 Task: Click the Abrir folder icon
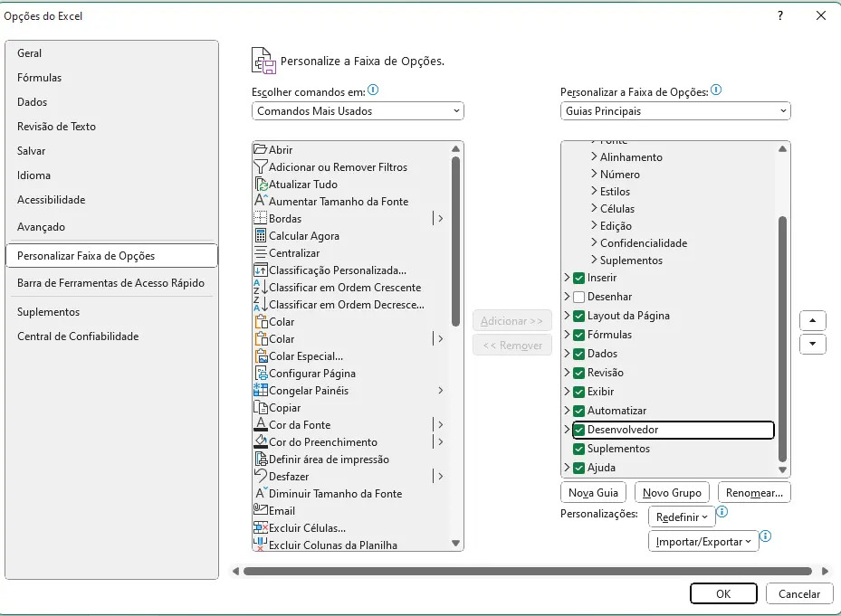click(260, 149)
